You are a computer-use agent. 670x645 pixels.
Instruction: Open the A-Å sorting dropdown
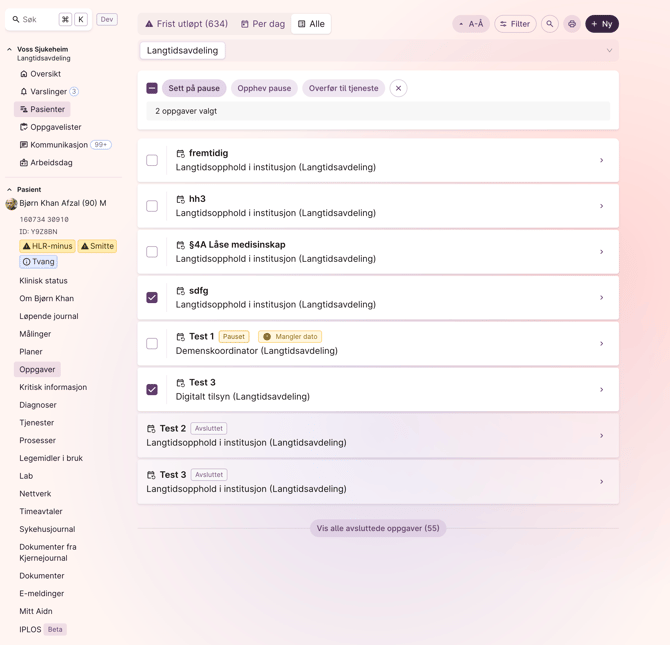click(x=471, y=24)
